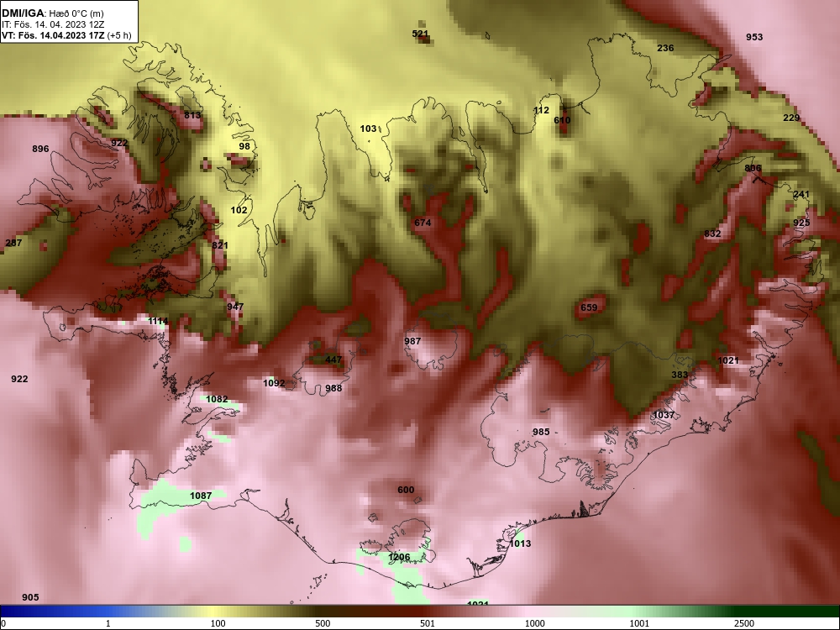The width and height of the screenshot is (840, 630).
Task: Click the map value 521
Action: point(421,34)
